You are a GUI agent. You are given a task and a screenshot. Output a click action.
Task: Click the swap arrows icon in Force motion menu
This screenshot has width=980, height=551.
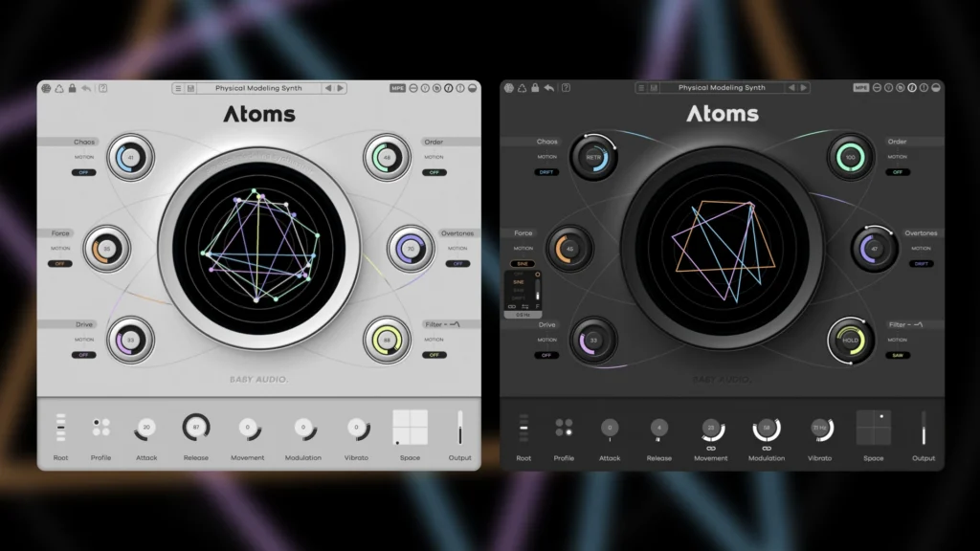(x=525, y=307)
